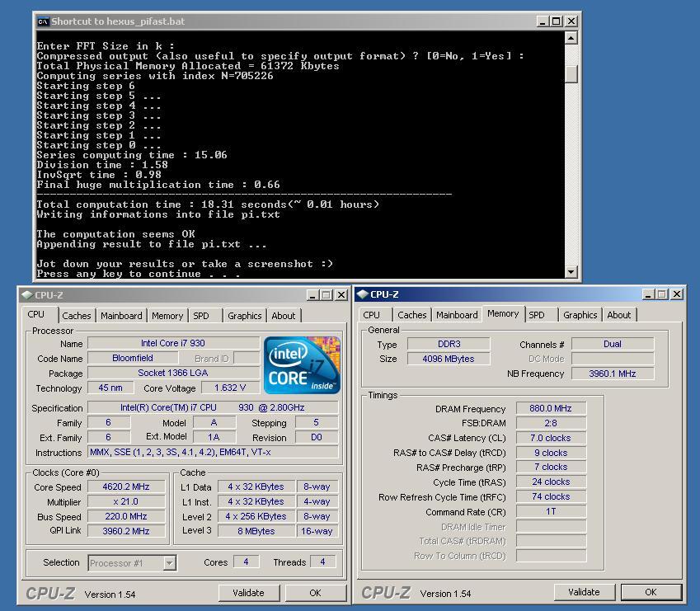The height and width of the screenshot is (611, 700).
Task: Click the console scrollbar down arrow
Action: 571,271
